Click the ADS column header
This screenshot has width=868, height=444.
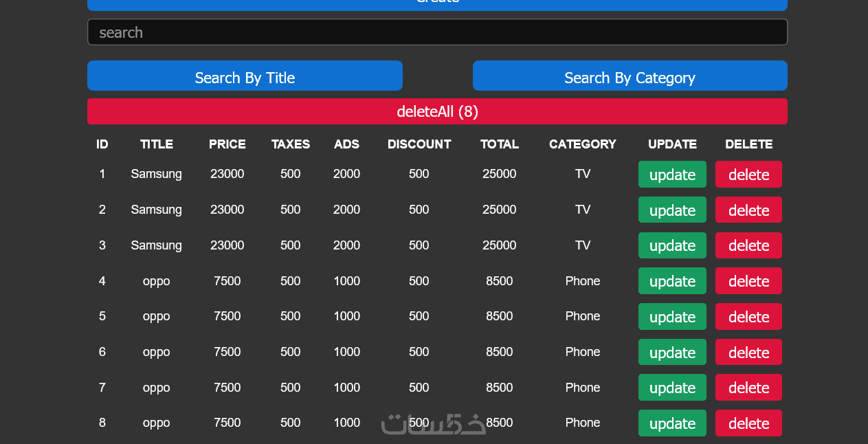point(347,144)
